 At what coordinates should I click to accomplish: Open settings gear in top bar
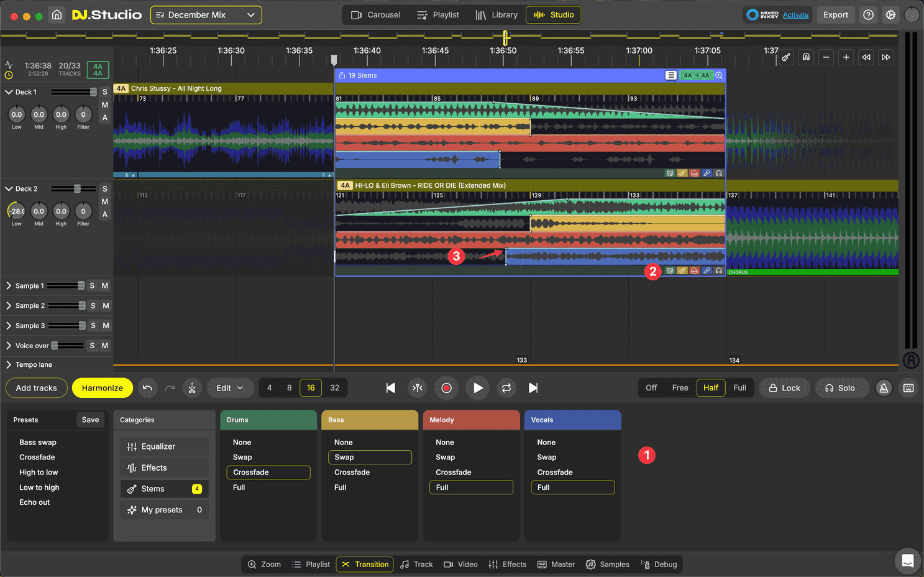(x=890, y=15)
